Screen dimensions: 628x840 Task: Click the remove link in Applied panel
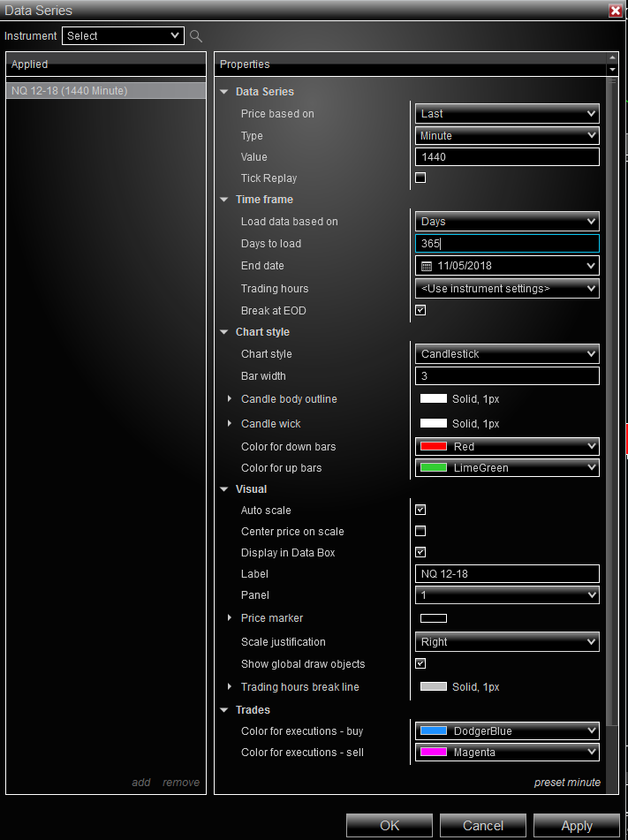pos(181,782)
